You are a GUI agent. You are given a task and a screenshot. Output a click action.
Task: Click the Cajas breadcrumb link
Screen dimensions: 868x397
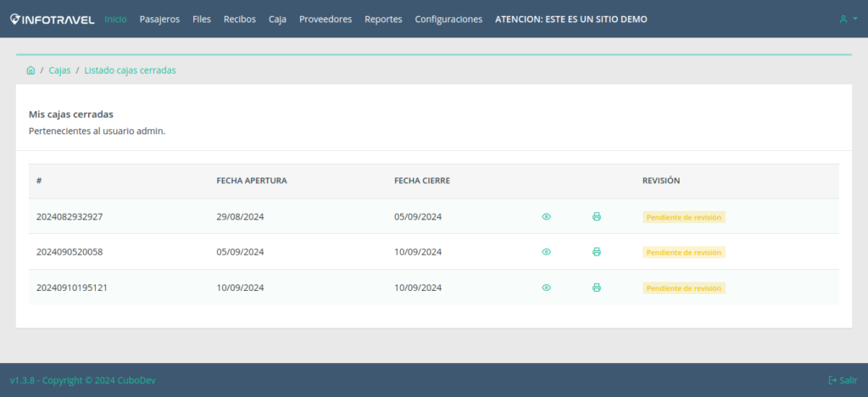(59, 70)
